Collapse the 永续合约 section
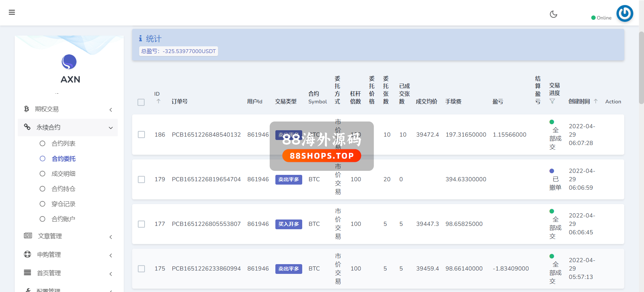The height and width of the screenshot is (292, 644). point(111,128)
